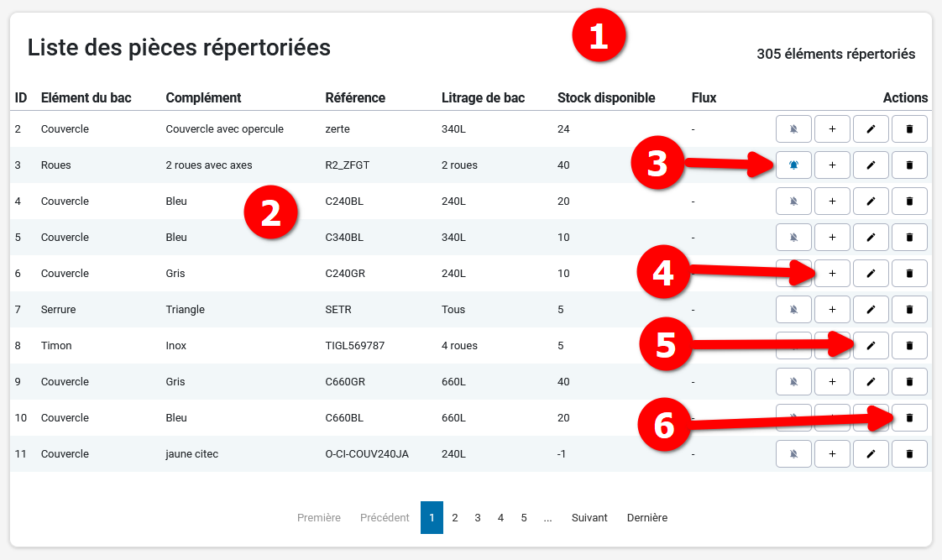Click plus icon on jaune citec row
The width and height of the screenshot is (942, 560).
click(832, 454)
